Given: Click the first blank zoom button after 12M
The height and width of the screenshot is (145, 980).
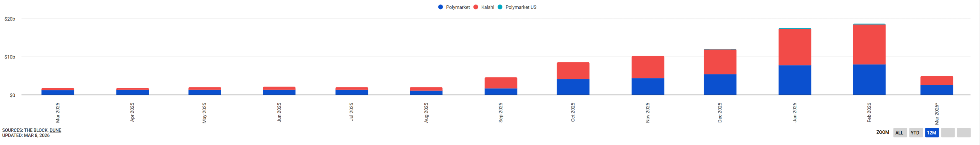Looking at the screenshot, I should pos(948,133).
